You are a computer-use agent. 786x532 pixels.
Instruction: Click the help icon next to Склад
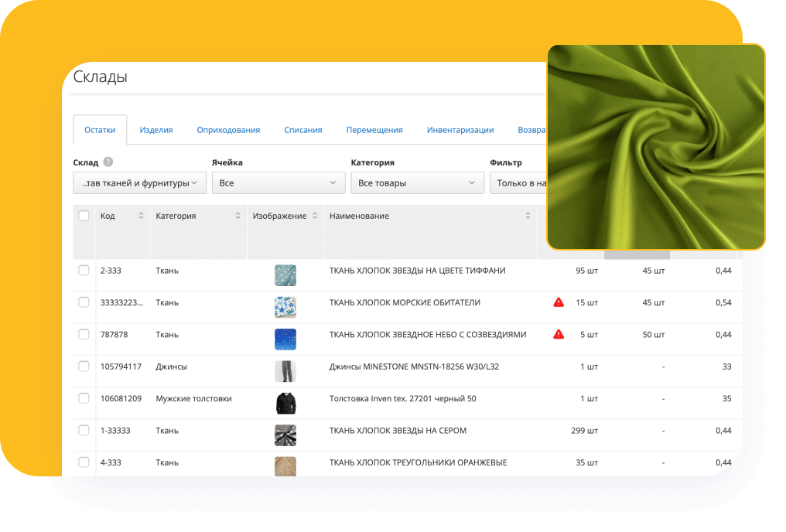(108, 162)
